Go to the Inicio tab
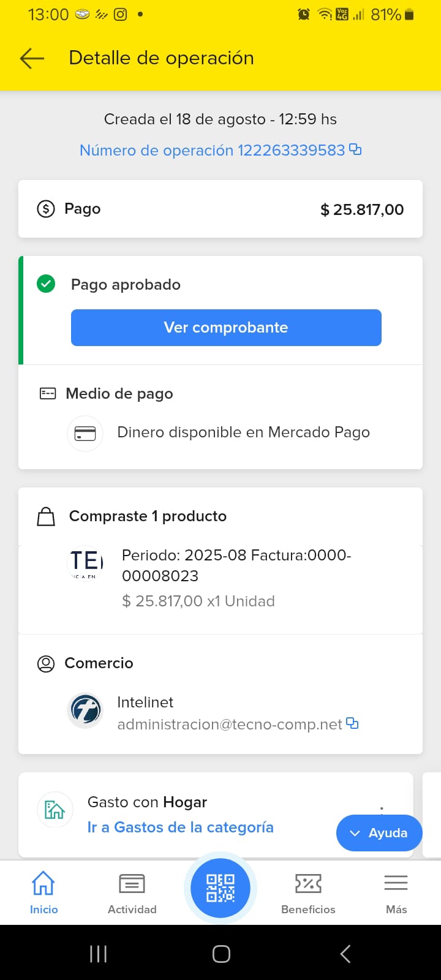The width and height of the screenshot is (441, 980). click(43, 893)
